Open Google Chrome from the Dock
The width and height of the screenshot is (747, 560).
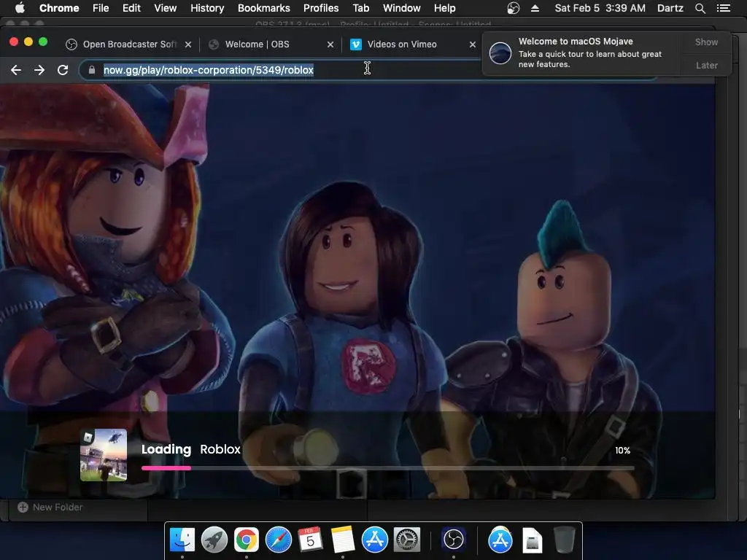(x=246, y=540)
